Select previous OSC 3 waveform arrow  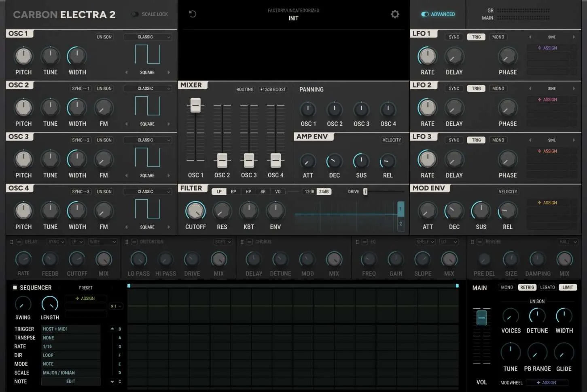[126, 175]
